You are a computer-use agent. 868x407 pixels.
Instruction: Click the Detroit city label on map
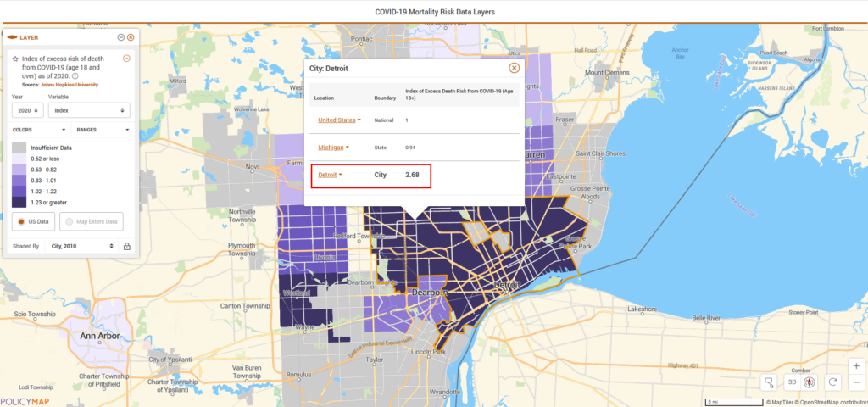click(x=508, y=285)
